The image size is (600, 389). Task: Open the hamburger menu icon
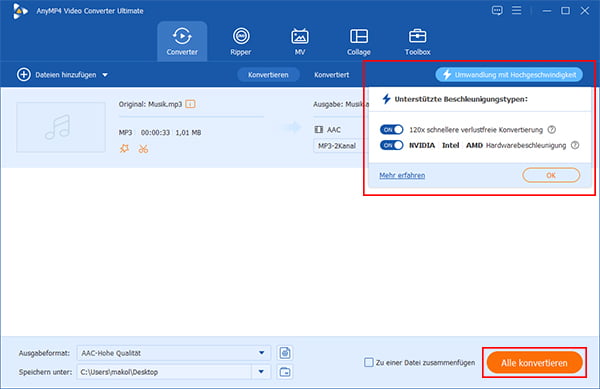(517, 11)
